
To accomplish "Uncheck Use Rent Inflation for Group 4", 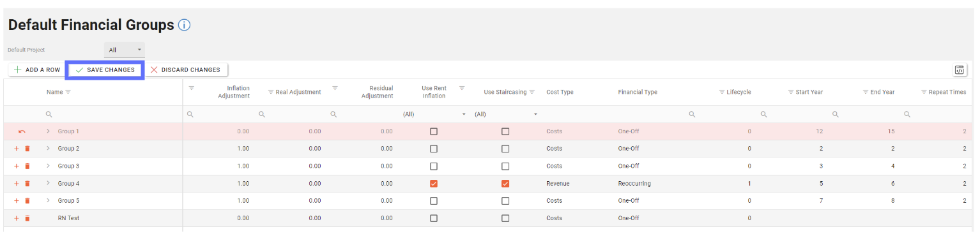I will [434, 184].
